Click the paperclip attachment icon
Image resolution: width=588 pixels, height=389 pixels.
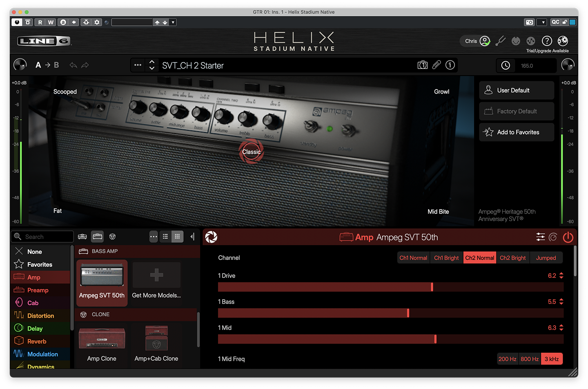(437, 65)
